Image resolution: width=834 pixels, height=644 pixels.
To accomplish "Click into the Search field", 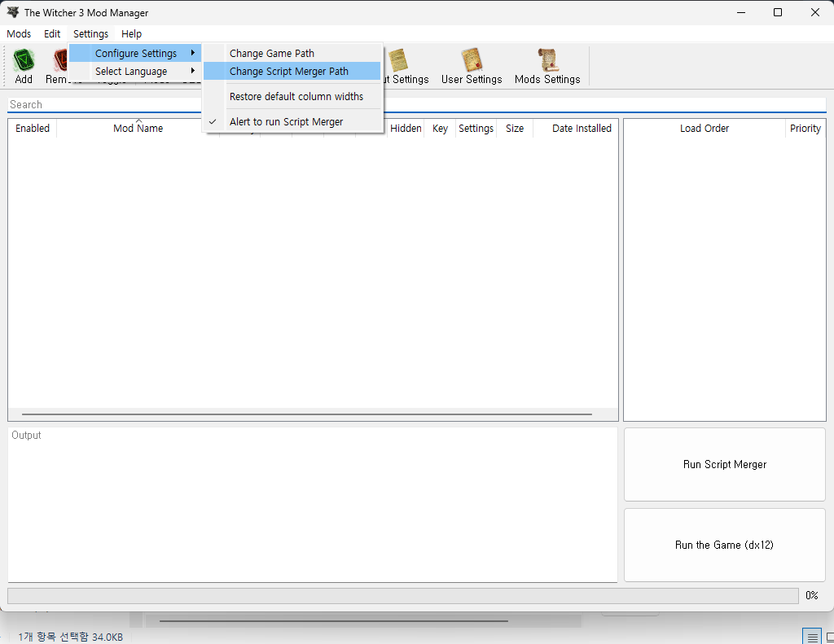I will tap(416, 105).
